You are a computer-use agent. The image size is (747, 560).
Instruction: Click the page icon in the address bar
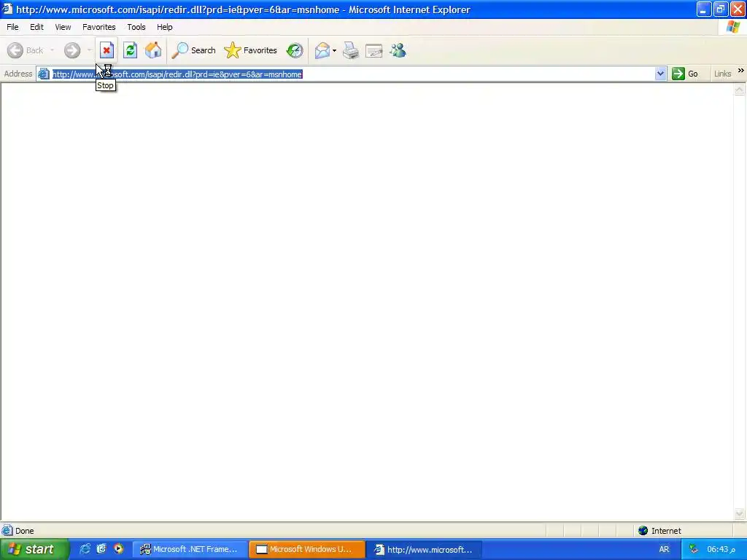point(43,74)
